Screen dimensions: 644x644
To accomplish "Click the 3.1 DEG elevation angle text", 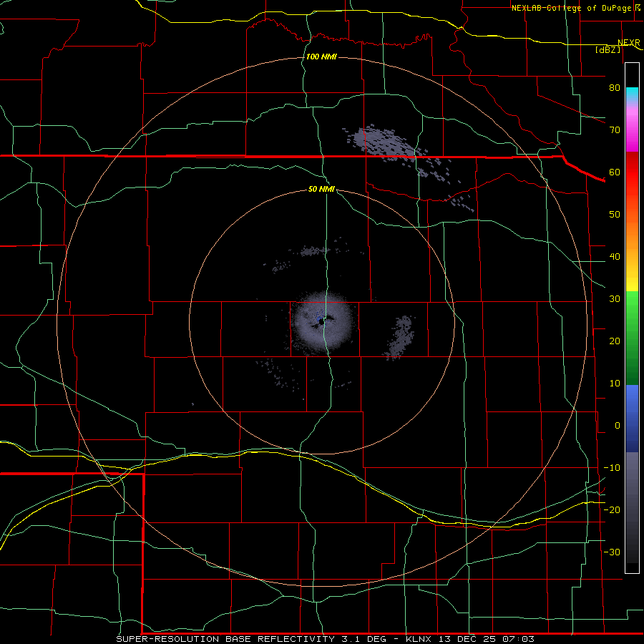I will [366, 639].
